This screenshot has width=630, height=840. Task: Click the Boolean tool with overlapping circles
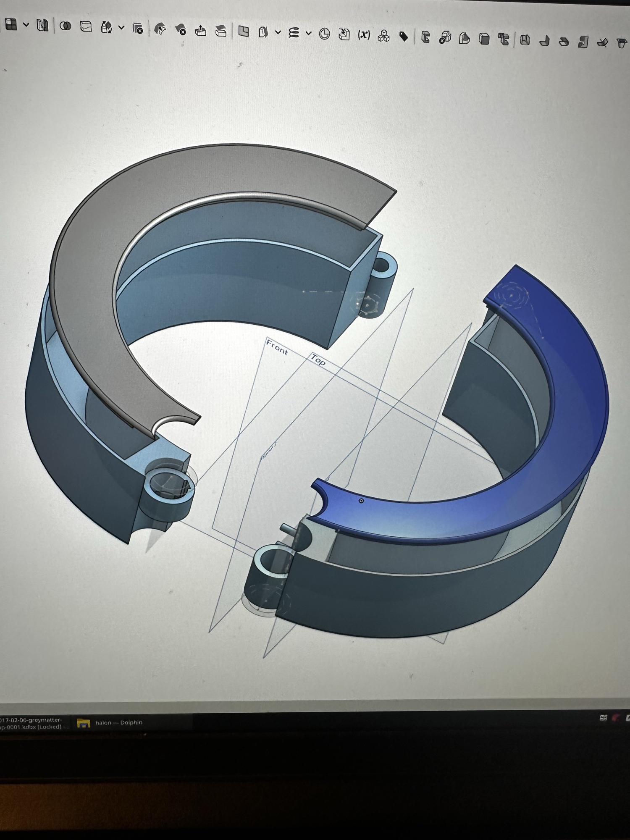(65, 26)
